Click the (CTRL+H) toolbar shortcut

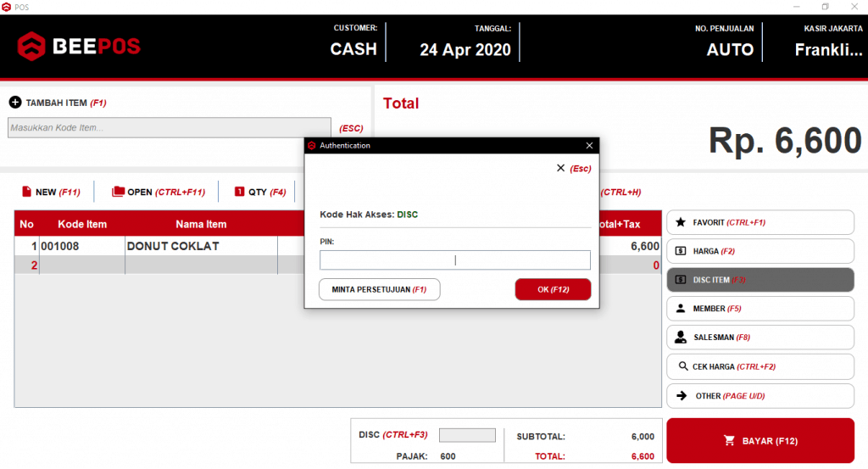coord(620,193)
